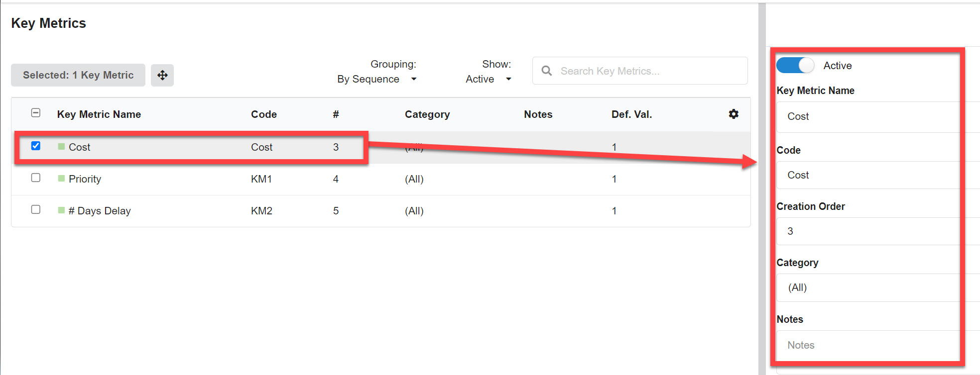Sort by Key Metric Name column header
Viewport: 980px width, 375px height.
click(99, 114)
